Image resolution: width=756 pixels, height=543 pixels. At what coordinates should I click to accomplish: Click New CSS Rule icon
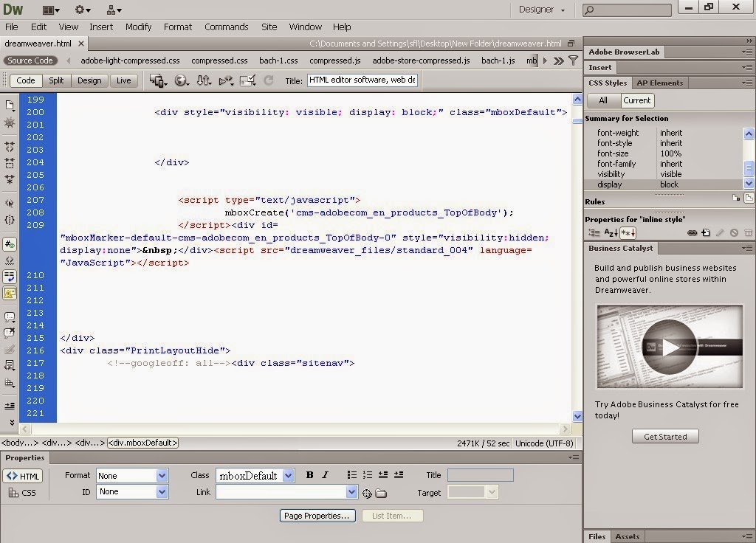click(x=706, y=233)
